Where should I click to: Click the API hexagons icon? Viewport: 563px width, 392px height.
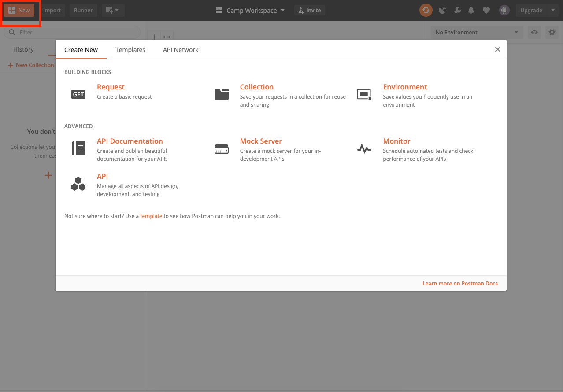tap(78, 184)
